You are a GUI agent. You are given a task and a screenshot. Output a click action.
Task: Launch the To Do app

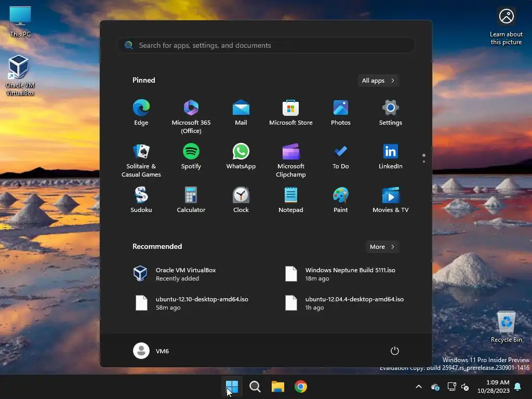[341, 157]
